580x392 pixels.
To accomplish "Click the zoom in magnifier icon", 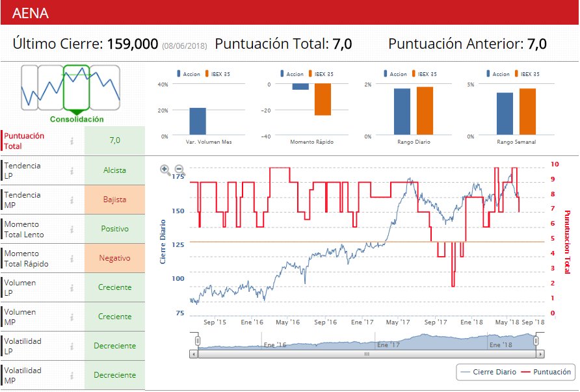I will pos(165,170).
